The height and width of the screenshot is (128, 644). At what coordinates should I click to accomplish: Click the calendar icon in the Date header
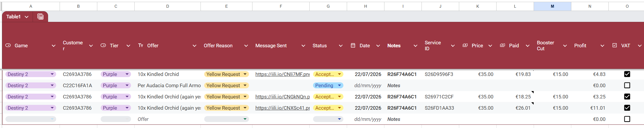coord(353,45)
